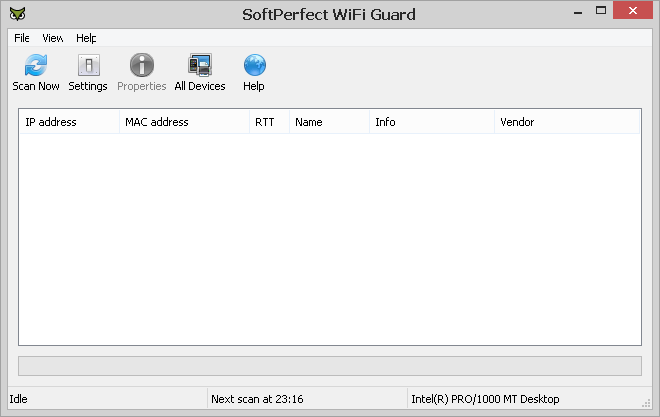The image size is (660, 417).
Task: Sort by Vendor column header
Action: (567, 122)
